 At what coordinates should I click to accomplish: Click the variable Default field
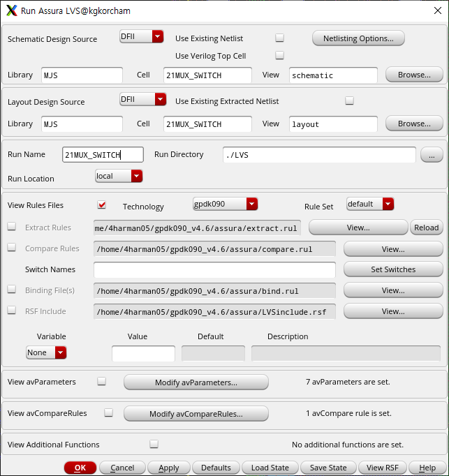213,353
